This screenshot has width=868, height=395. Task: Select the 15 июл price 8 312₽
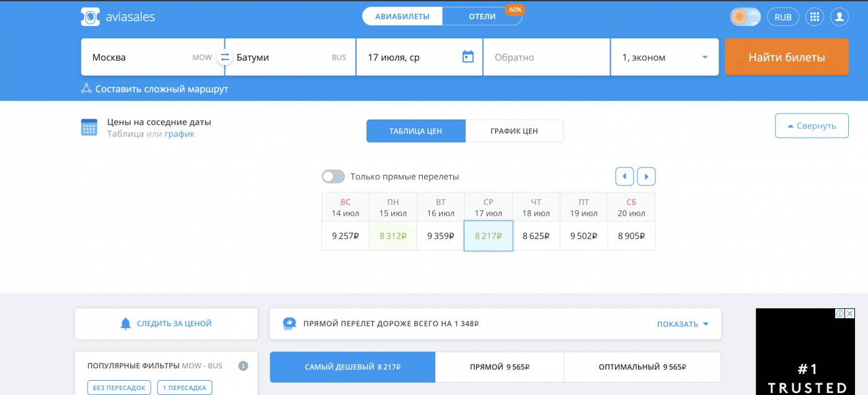tap(392, 236)
